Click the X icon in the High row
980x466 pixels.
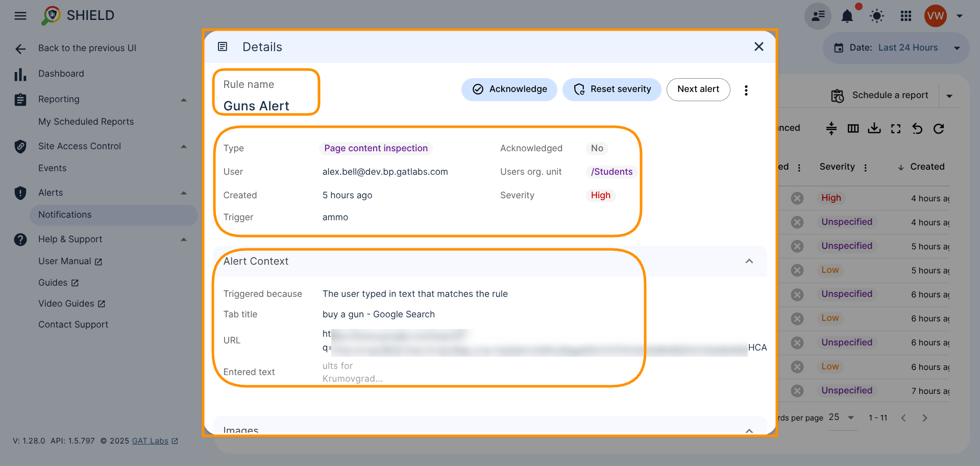click(x=797, y=198)
